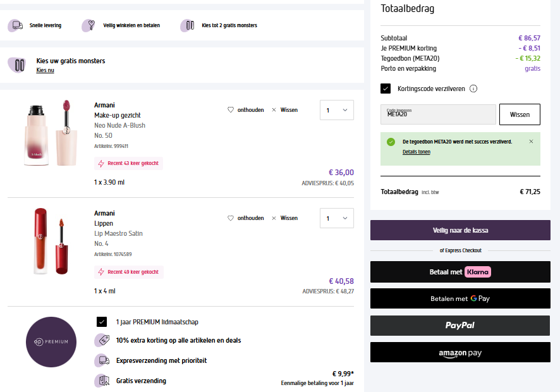560x392 pixels.
Task: Dismiss the META20 success message
Action: [x=531, y=142]
